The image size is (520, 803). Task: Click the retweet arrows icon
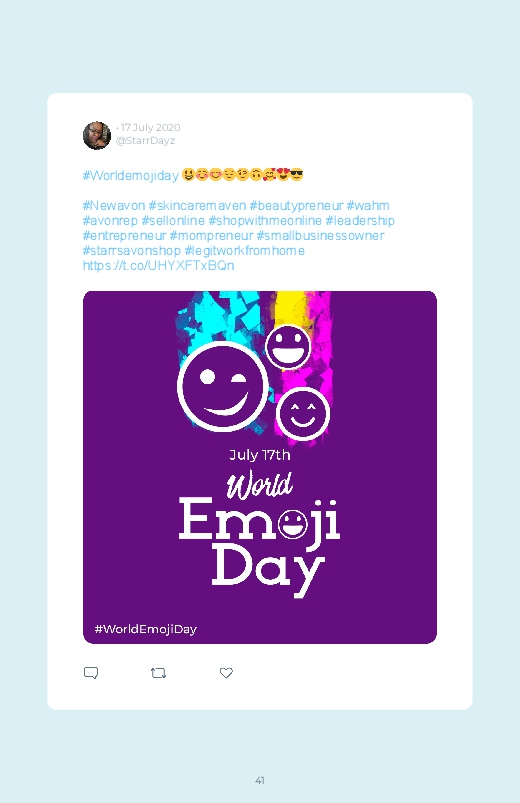(x=158, y=673)
